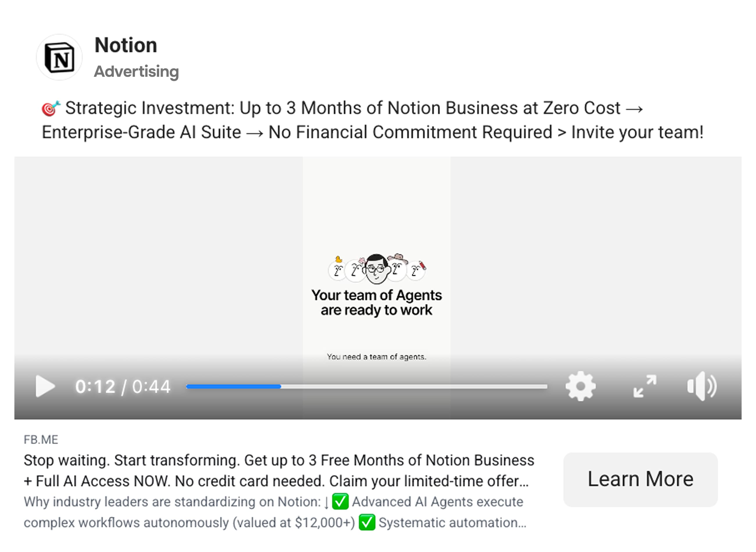Click the green checkmark next to Systematic automation
The height and width of the screenshot is (552, 756).
367,522
